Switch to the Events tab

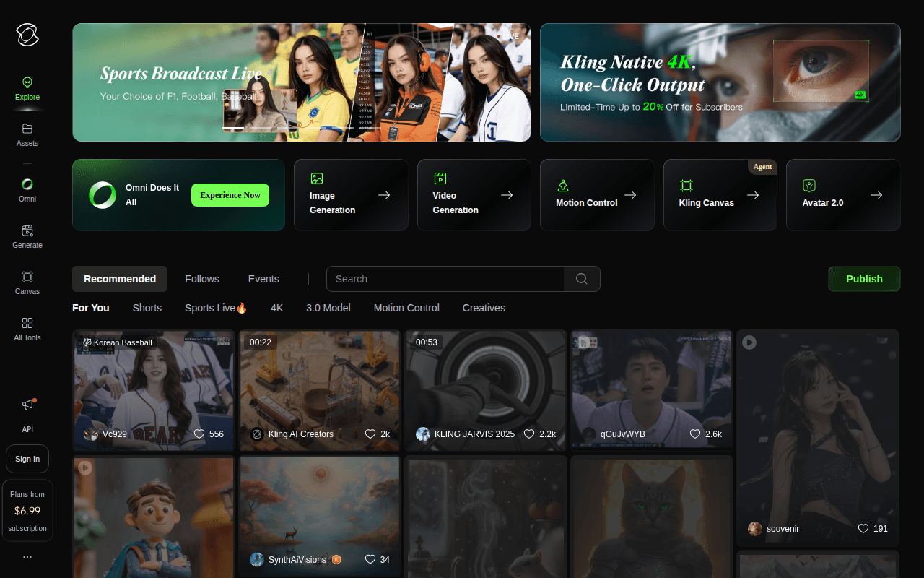[x=263, y=279]
